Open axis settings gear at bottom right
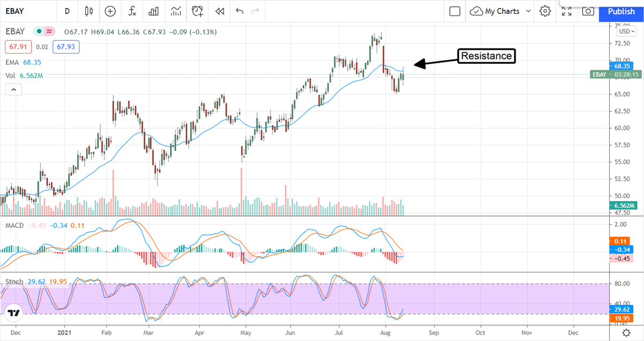 [x=626, y=333]
